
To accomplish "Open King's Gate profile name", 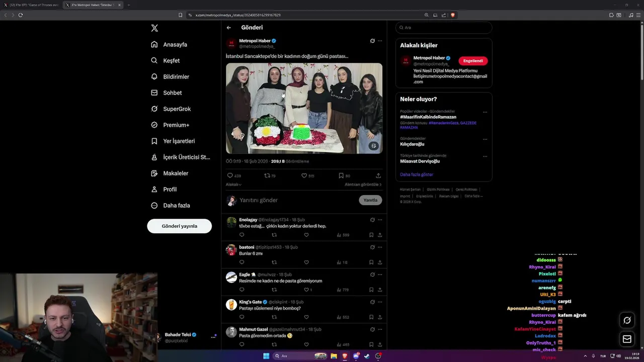I will point(250,302).
